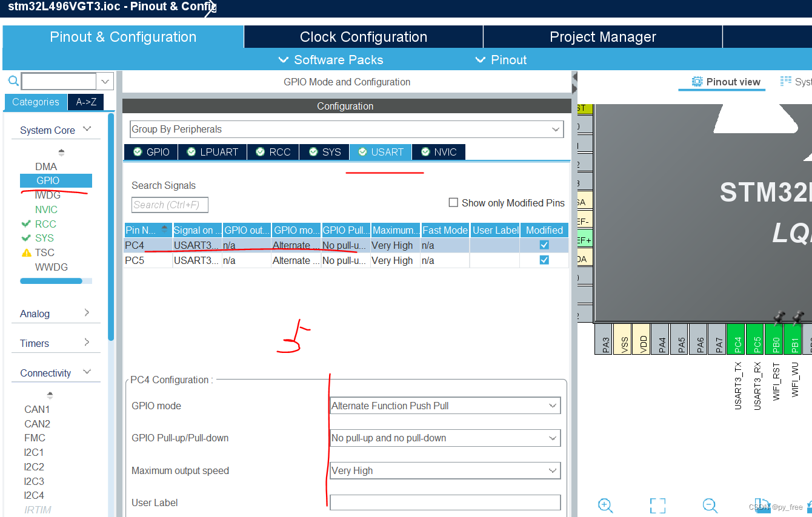Select Pinout view chip icon
The height and width of the screenshot is (517, 812).
tap(697, 82)
